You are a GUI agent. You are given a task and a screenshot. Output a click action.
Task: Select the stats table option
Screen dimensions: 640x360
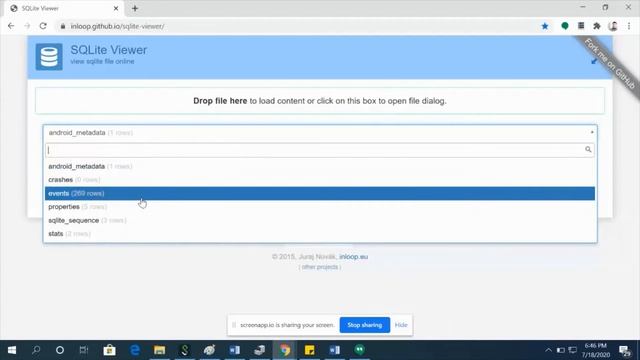320,234
